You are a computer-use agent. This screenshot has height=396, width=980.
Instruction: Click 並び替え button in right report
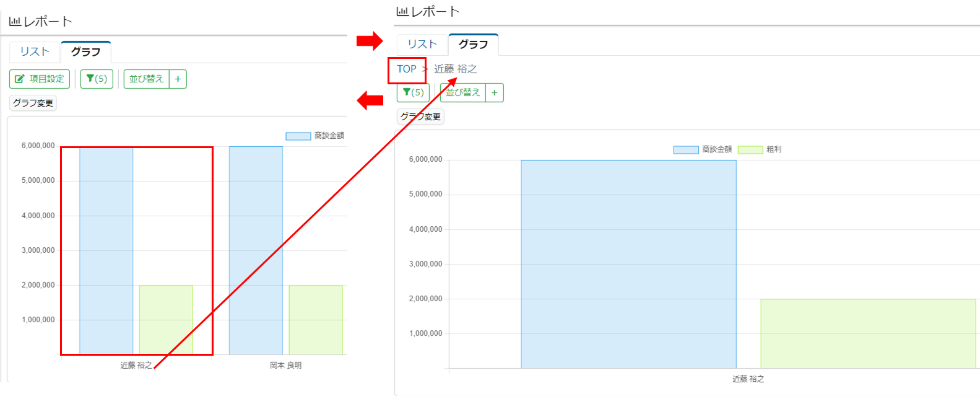coord(463,92)
